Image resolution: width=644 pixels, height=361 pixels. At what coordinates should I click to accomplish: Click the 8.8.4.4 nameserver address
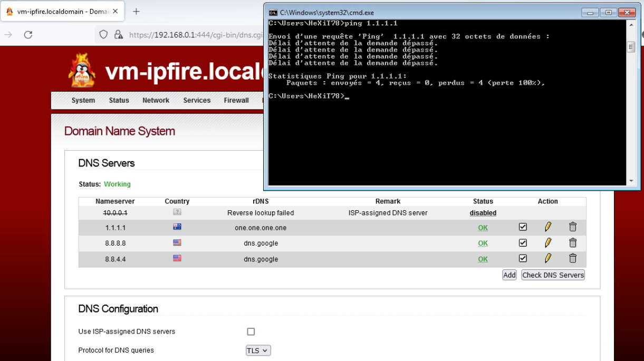(115, 259)
